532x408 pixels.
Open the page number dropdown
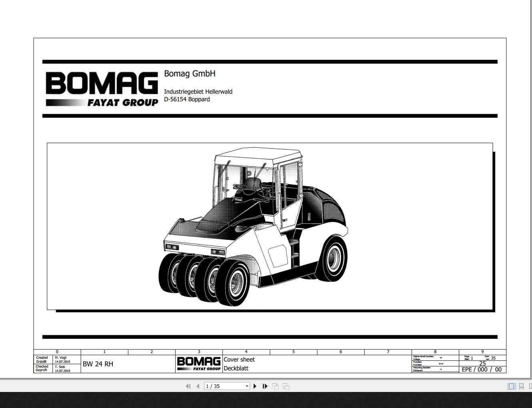(247, 386)
